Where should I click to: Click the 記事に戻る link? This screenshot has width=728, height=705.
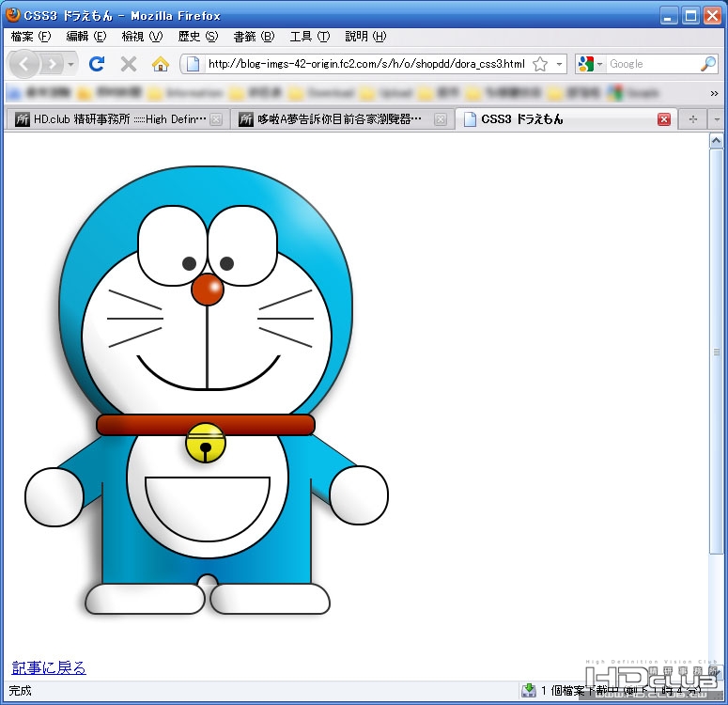click(49, 667)
